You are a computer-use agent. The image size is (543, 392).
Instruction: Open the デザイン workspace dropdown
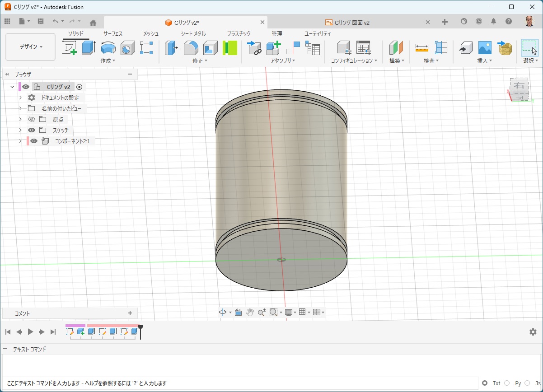click(31, 47)
